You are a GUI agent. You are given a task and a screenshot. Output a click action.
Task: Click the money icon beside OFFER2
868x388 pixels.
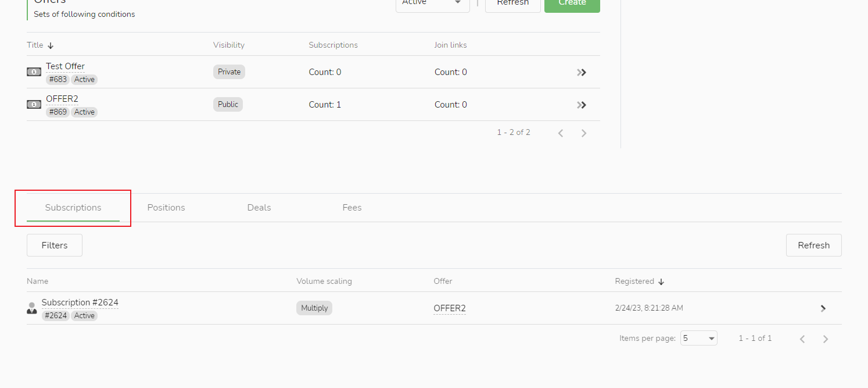point(34,105)
